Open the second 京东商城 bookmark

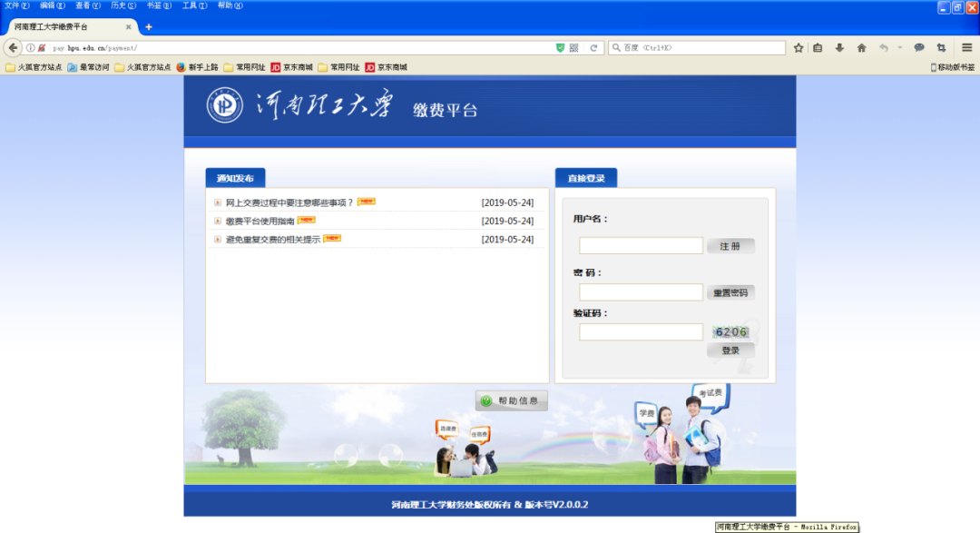[387, 67]
